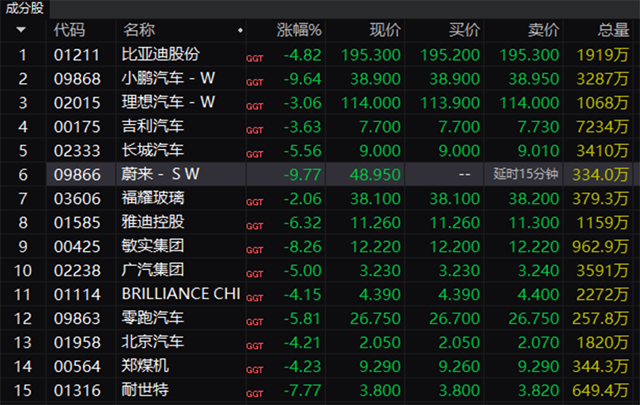This screenshot has height=405, width=640.
Task: Click the 延时15分钟 notice on 蔚来 row
Action: 526,174
